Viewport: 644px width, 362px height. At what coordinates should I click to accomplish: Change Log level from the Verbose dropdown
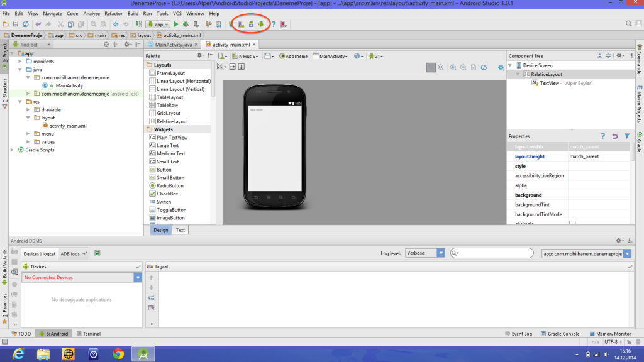[425, 253]
